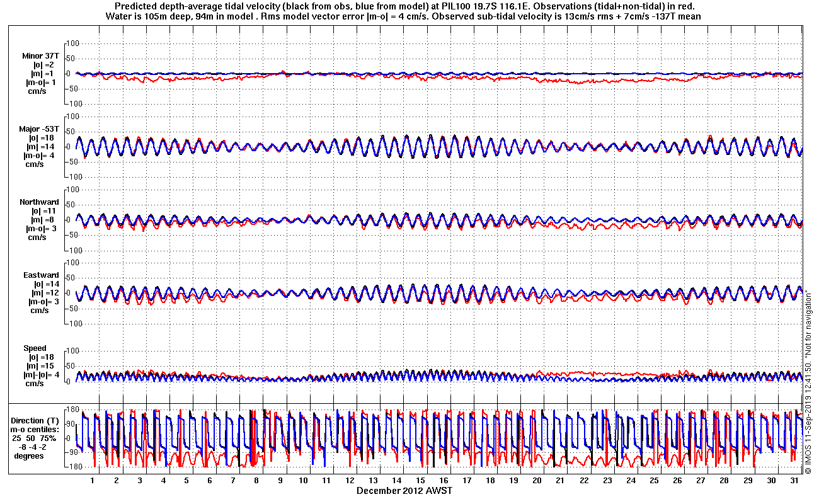Select the 'Speed' panel label
The height and width of the screenshot is (504, 819).
[35, 348]
